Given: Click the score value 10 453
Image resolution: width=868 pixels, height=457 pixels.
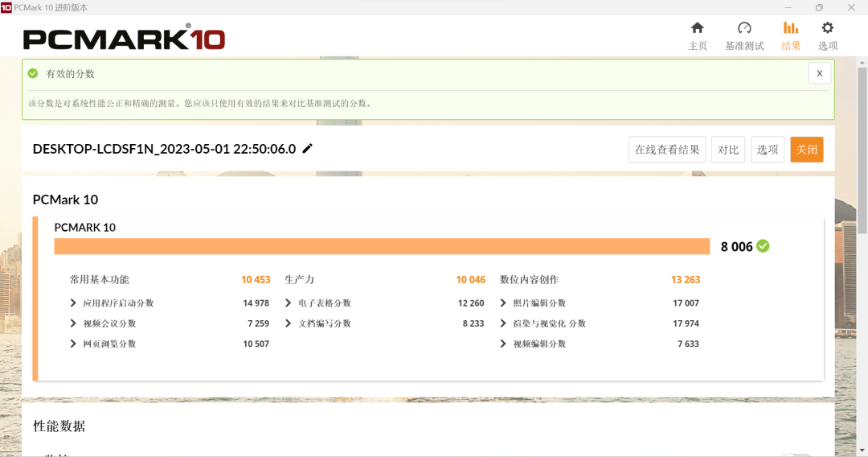Looking at the screenshot, I should click(x=256, y=280).
